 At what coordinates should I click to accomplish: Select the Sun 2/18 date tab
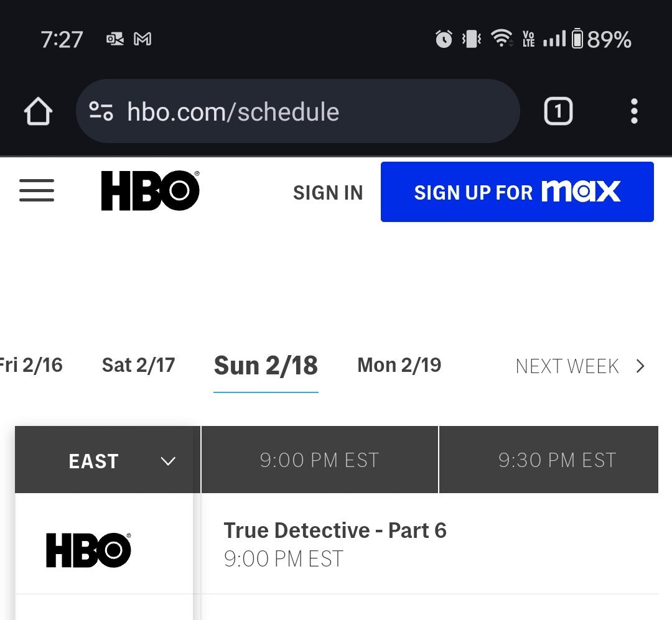tap(266, 366)
